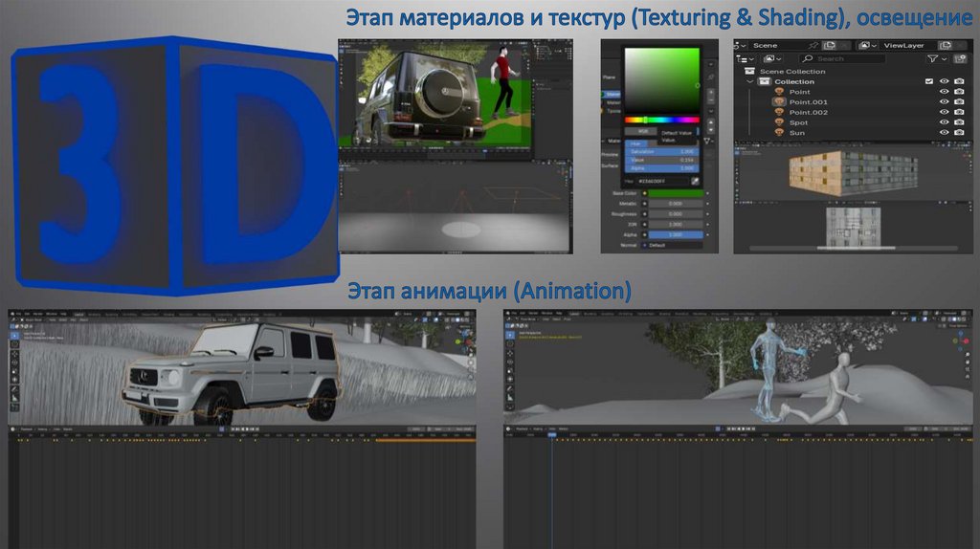Click the new scene icon next to Scene field
The image size is (980, 549).
pos(830,45)
